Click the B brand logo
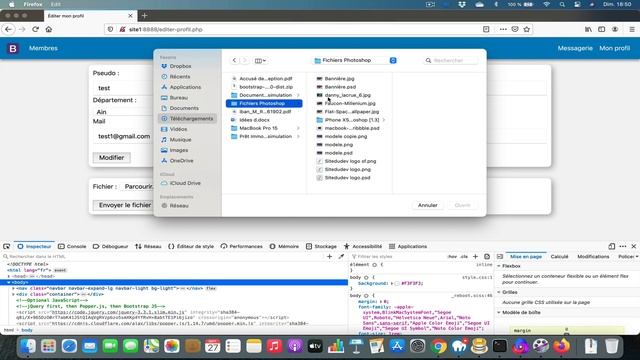 [x=13, y=48]
